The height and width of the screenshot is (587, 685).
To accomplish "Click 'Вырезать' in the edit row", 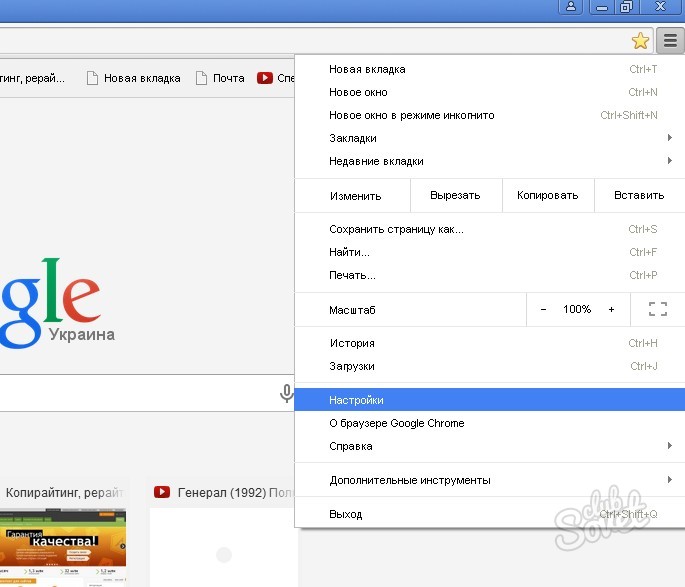I will 456,195.
